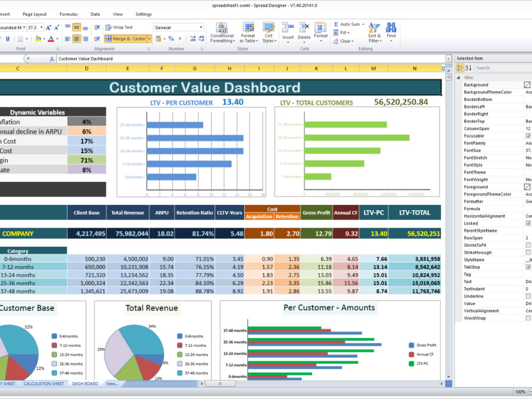
Task: Click the horizontal sheet scrollbar thumb
Action: (x=220, y=384)
